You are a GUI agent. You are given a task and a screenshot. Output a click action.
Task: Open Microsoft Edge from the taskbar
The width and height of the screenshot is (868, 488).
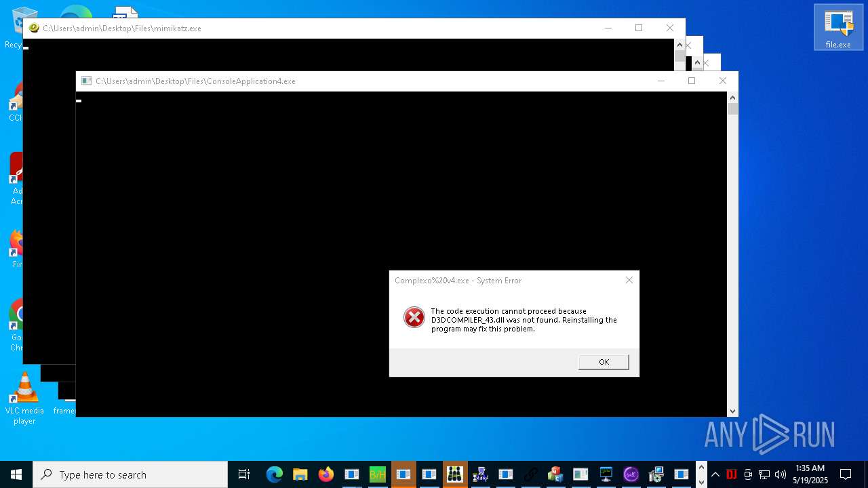coord(274,474)
